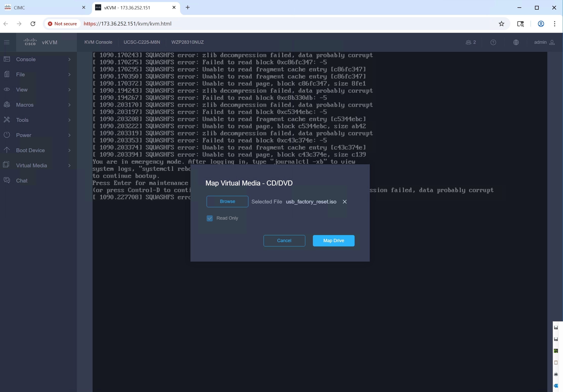This screenshot has height=392, width=563.
Task: Close the CIMC browser tab
Action: [84, 8]
